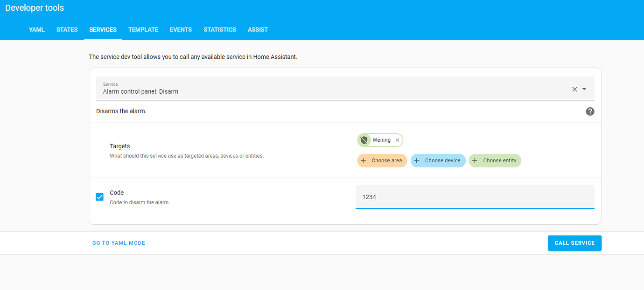
Task: Focus the Code input field containing 1234
Action: (475, 197)
